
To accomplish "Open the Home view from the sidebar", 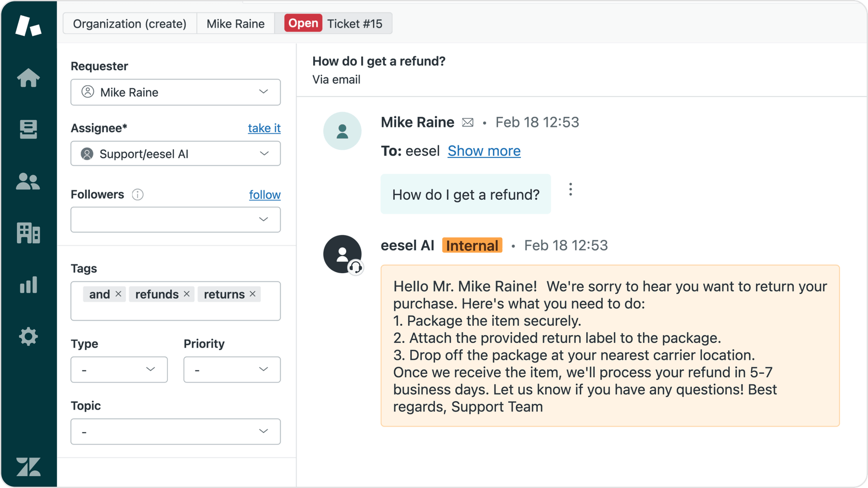I will click(x=28, y=78).
